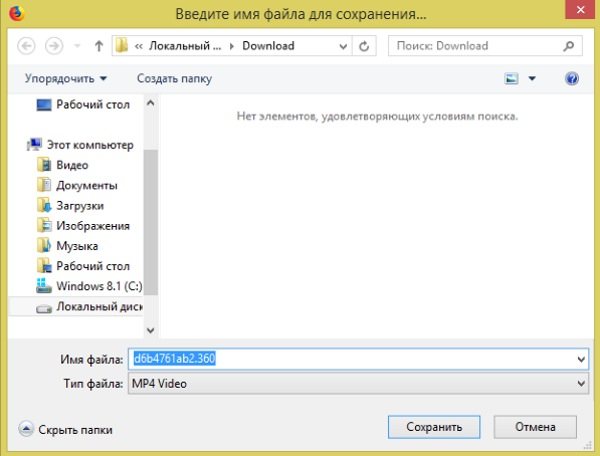Click the Загрузки folder icon

pos(44,205)
